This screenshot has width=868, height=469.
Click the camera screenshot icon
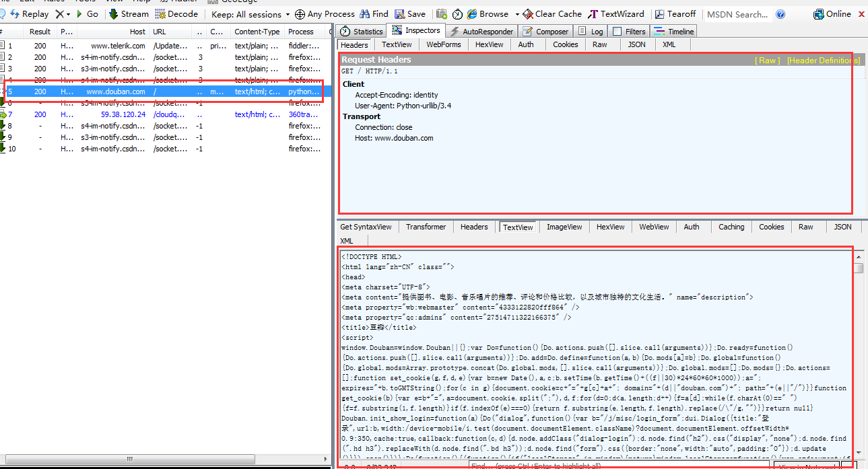442,13
